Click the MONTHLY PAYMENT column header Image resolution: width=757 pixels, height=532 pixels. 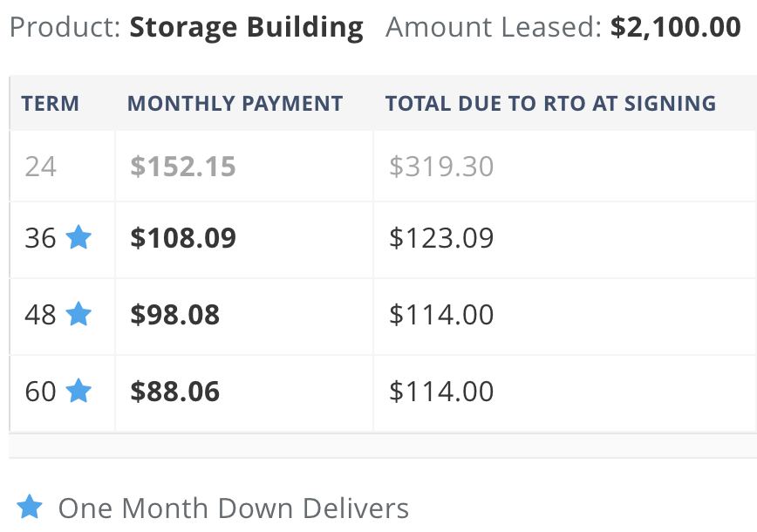tap(235, 104)
